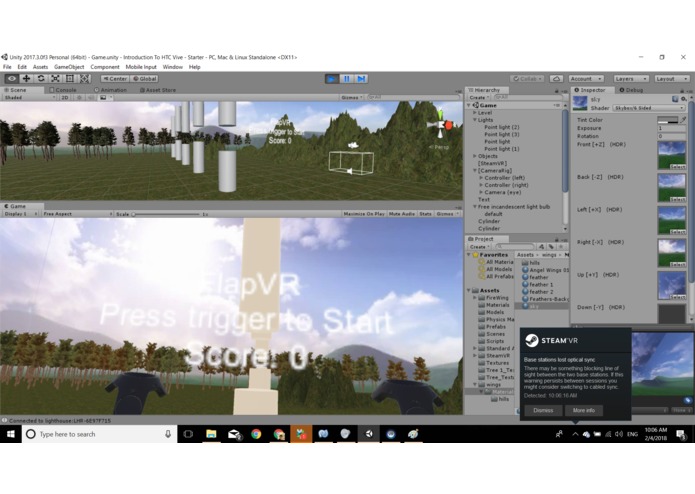The width and height of the screenshot is (695, 494).
Task: Click Select on Front [+Z] texture
Action: 678,167
